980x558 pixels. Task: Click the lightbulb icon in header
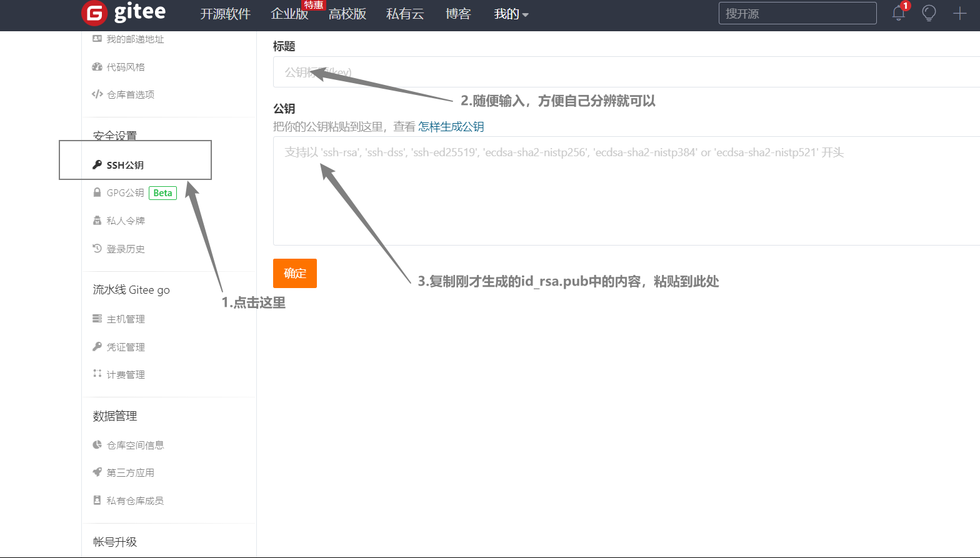point(929,13)
